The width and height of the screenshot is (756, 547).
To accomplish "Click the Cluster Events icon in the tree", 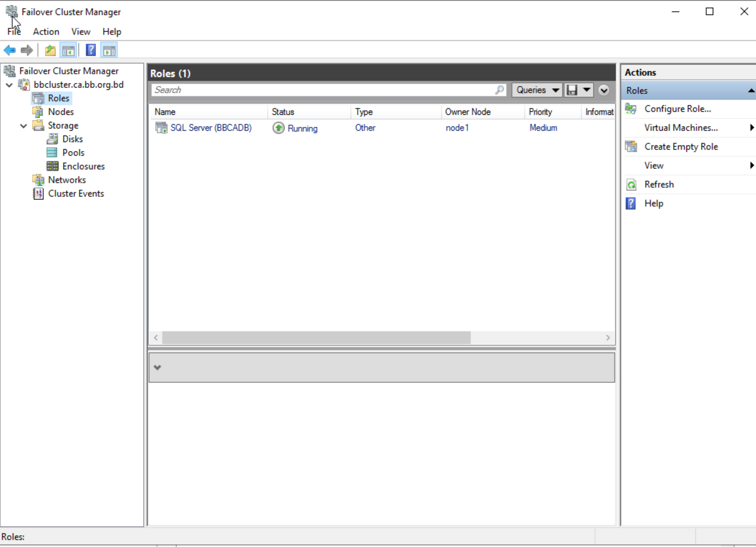I will [x=38, y=193].
